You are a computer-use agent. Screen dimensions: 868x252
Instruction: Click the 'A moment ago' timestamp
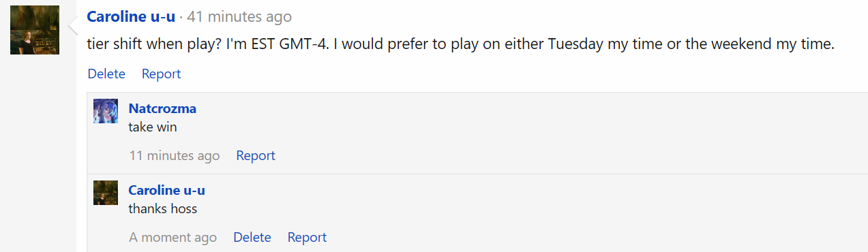click(173, 238)
